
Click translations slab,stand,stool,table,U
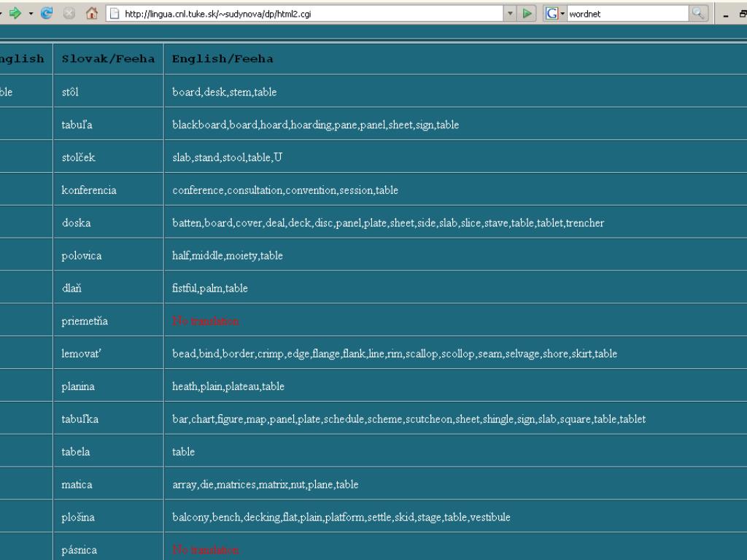[x=228, y=157]
